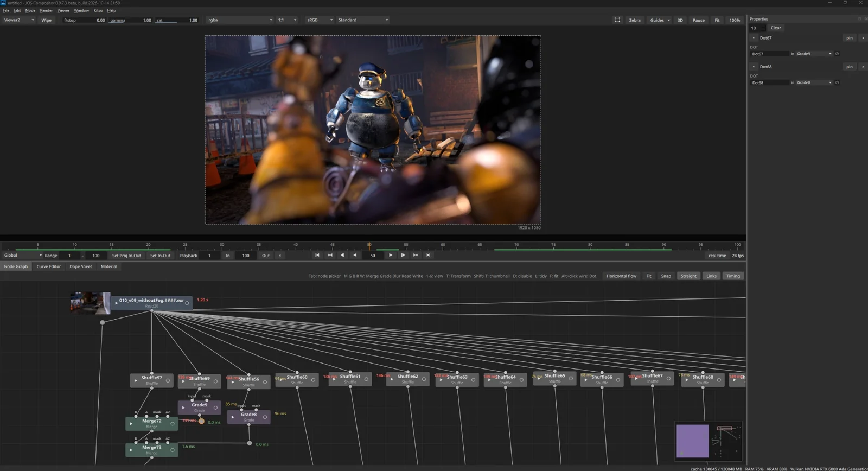Open the rgba channel dropdown
The image size is (868, 471).
240,20
